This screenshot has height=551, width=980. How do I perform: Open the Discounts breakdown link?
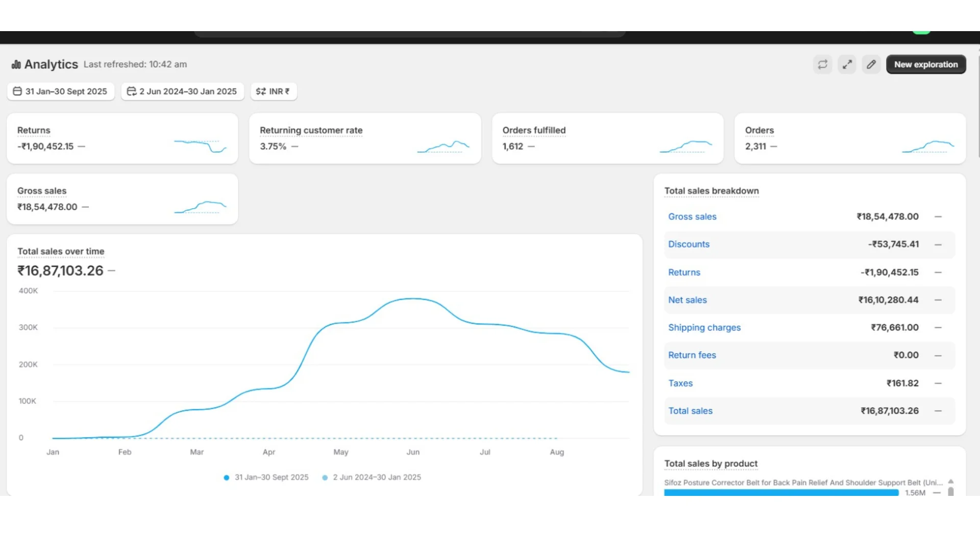689,244
